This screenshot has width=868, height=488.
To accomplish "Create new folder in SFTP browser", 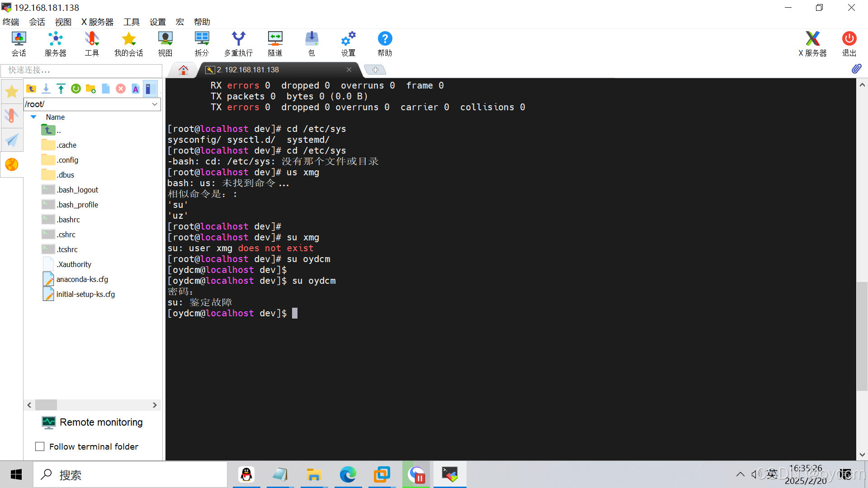I will 90,89.
